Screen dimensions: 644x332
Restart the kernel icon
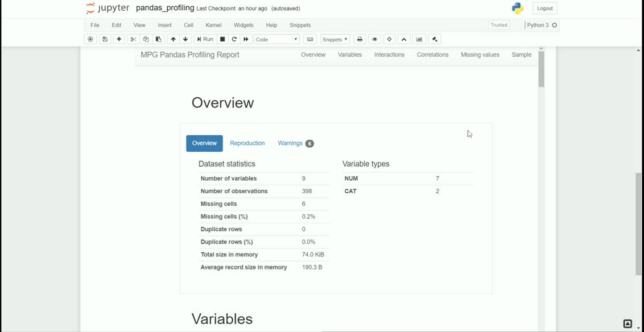(234, 39)
